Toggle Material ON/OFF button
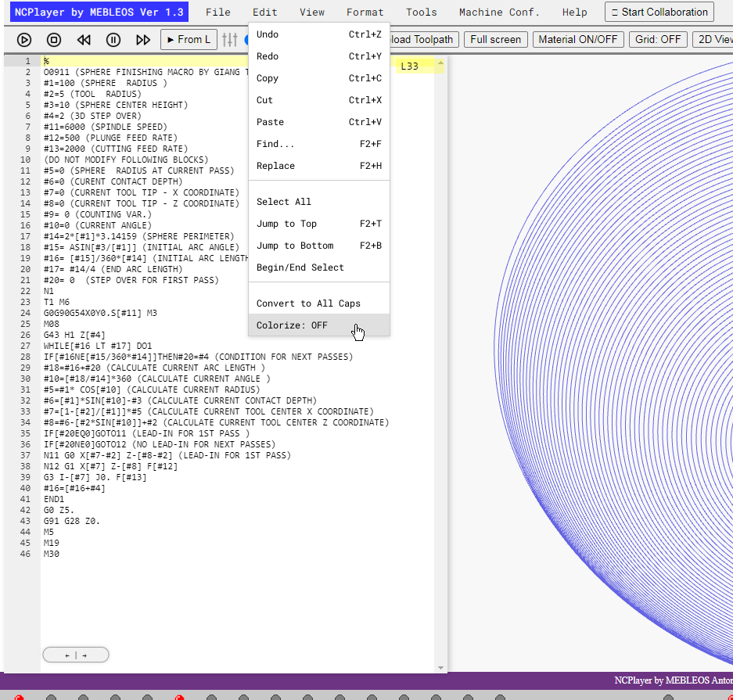The image size is (733, 700). (578, 39)
